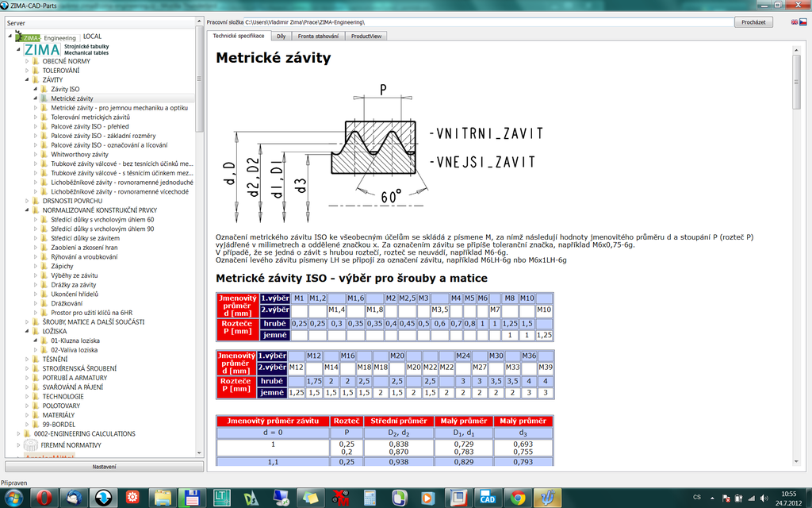The height and width of the screenshot is (508, 812).
Task: Open the LT application in taskbar
Action: click(222, 498)
